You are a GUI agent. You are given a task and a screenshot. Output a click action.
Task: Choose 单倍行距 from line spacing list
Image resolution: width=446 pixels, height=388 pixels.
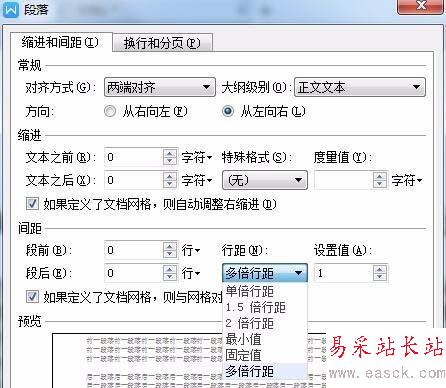pos(265,291)
